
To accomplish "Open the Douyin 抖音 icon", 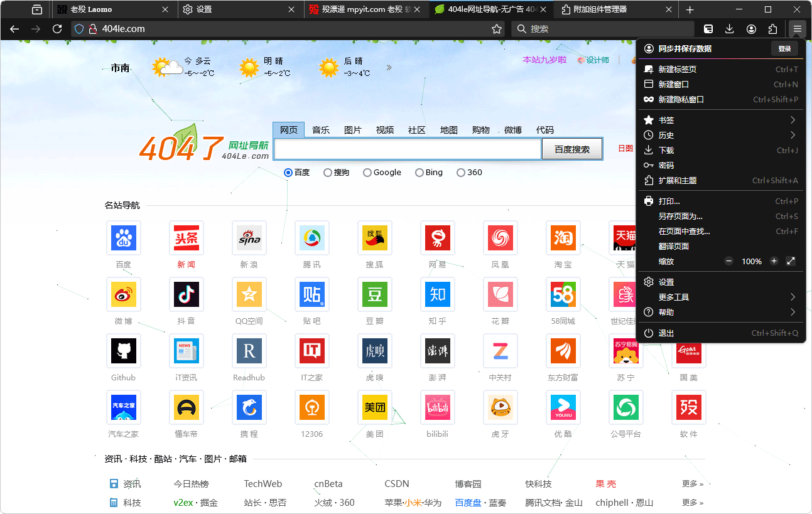I will 187,294.
